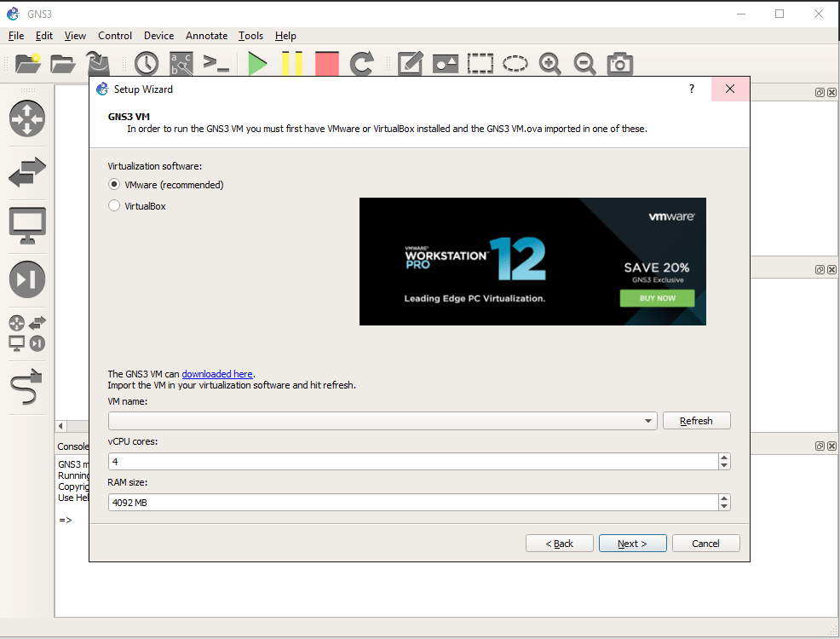The height and width of the screenshot is (639, 840).
Task: Open the Edit menu
Action: 44,35
